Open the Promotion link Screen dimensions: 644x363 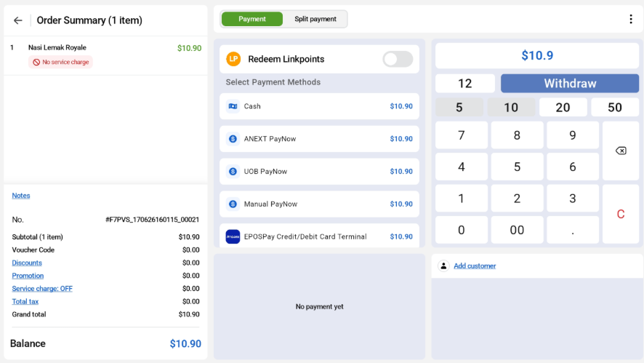point(28,276)
